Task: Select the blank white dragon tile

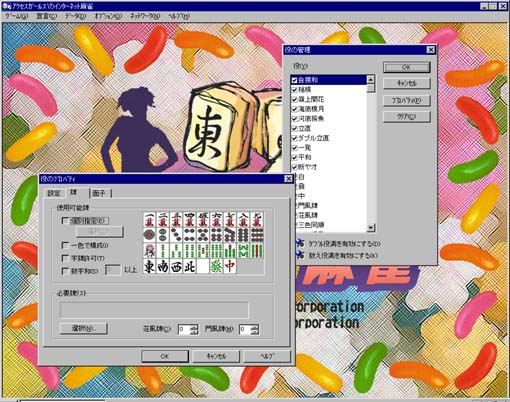Action: [203, 266]
